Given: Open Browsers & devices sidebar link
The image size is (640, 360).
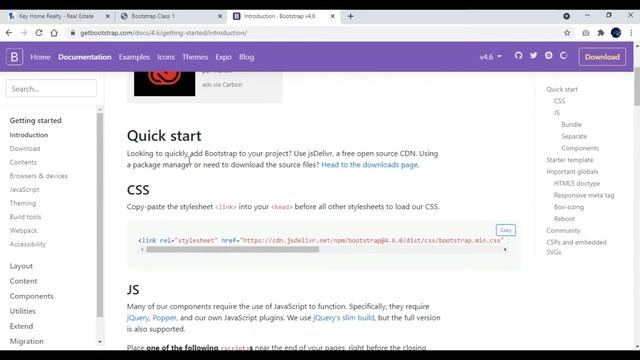Looking at the screenshot, I should 38,176.
